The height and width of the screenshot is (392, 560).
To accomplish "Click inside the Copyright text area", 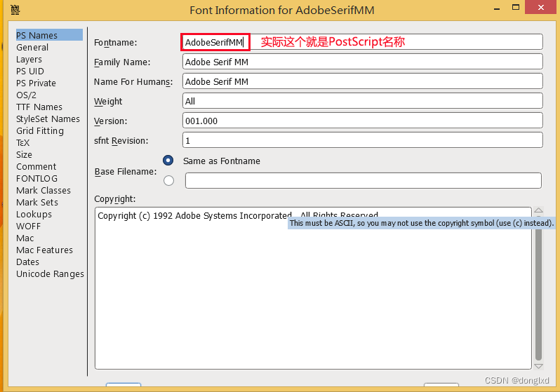I will pyautogui.click(x=313, y=288).
